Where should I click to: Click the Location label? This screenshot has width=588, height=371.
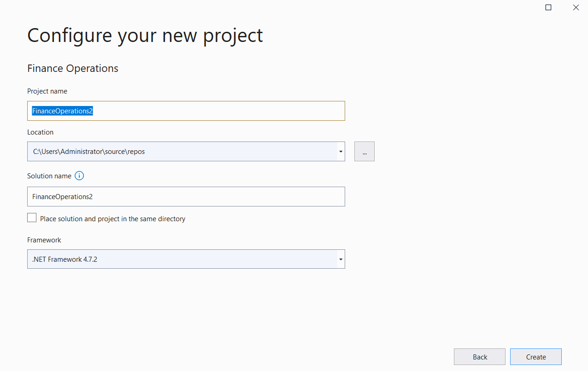41,132
